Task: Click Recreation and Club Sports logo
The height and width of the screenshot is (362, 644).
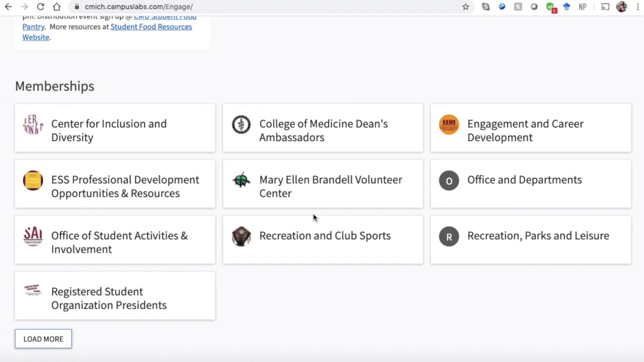Action: pyautogui.click(x=241, y=236)
